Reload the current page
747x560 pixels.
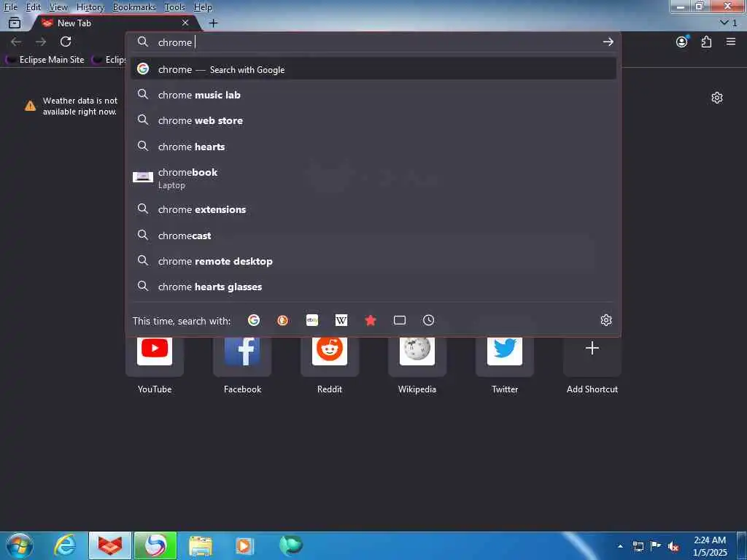[66, 42]
